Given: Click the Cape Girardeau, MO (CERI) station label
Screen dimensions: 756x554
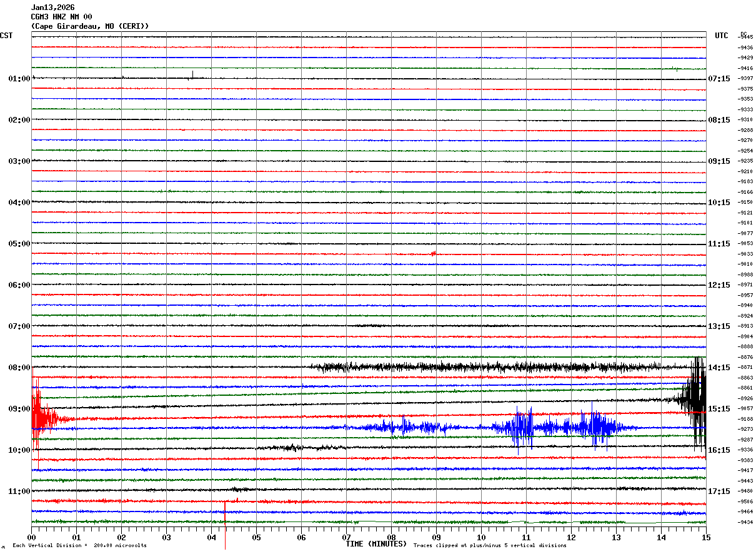Looking at the screenshot, I should pos(90,26).
